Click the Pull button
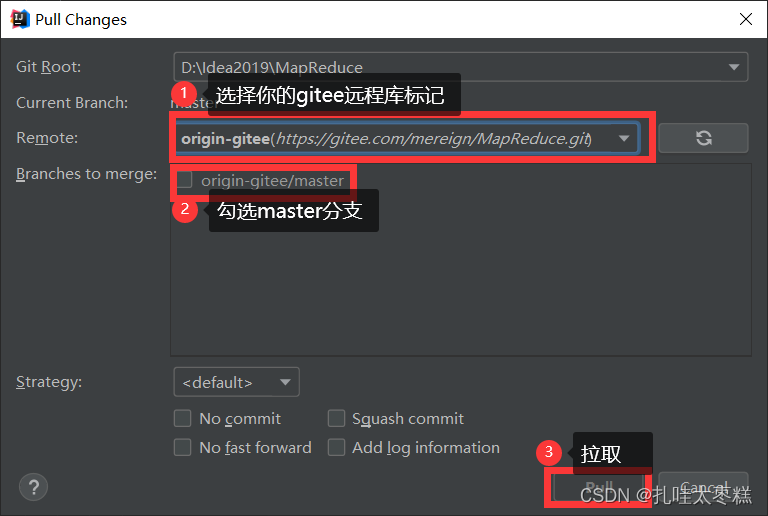This screenshot has height=516, width=768. [x=599, y=487]
